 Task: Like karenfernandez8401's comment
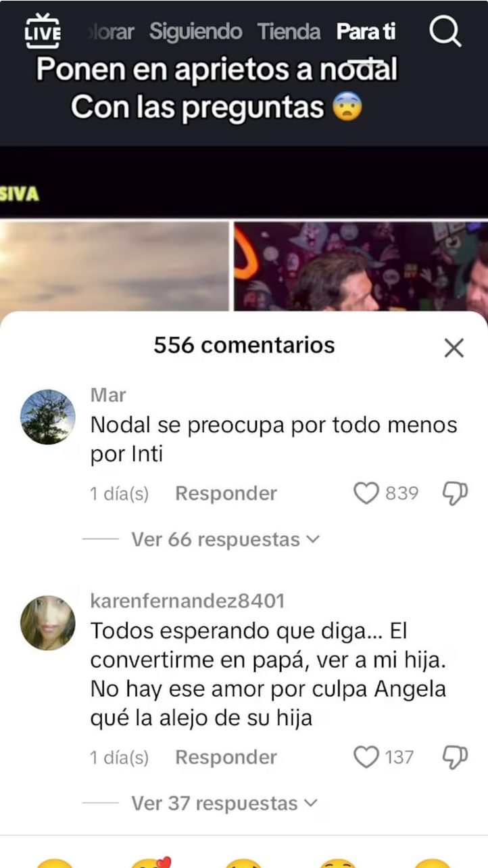click(x=366, y=757)
